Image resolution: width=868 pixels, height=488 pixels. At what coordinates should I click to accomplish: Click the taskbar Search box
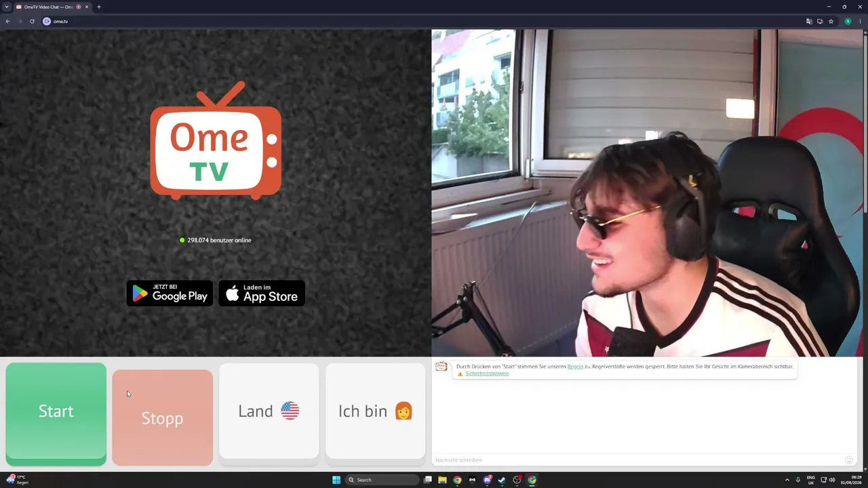click(382, 480)
